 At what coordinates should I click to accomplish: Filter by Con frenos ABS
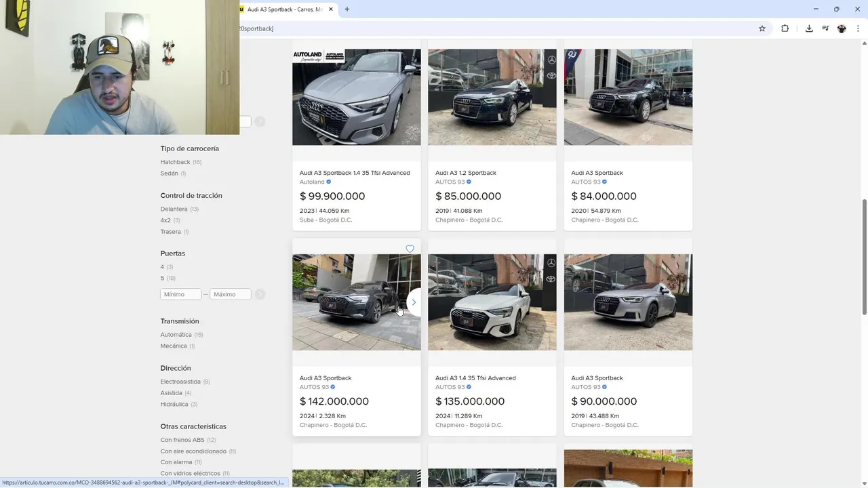pos(182,440)
